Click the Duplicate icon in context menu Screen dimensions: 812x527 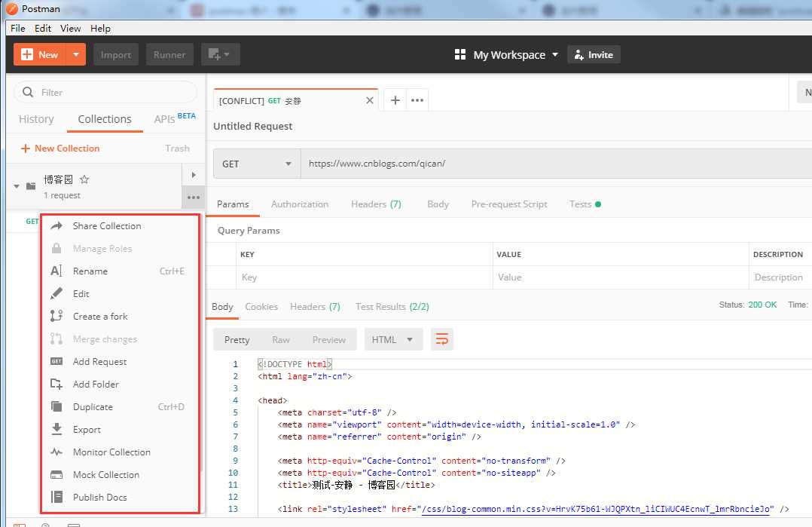pyautogui.click(x=56, y=407)
